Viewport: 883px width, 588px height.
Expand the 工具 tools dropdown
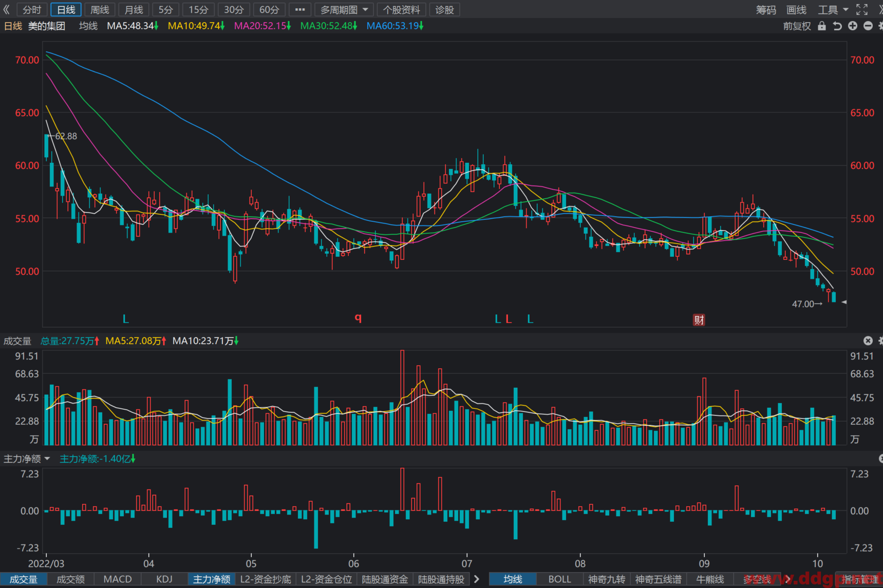click(833, 10)
